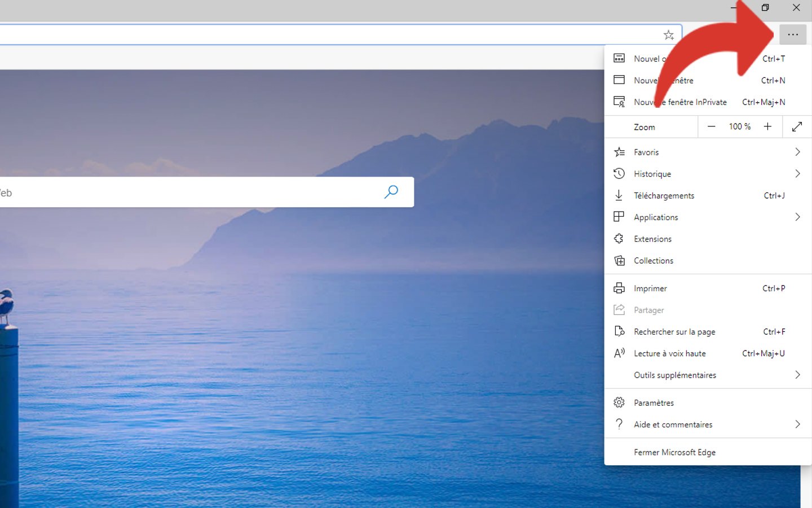
Task: Choose Rechercher sur la page
Action: click(x=674, y=332)
